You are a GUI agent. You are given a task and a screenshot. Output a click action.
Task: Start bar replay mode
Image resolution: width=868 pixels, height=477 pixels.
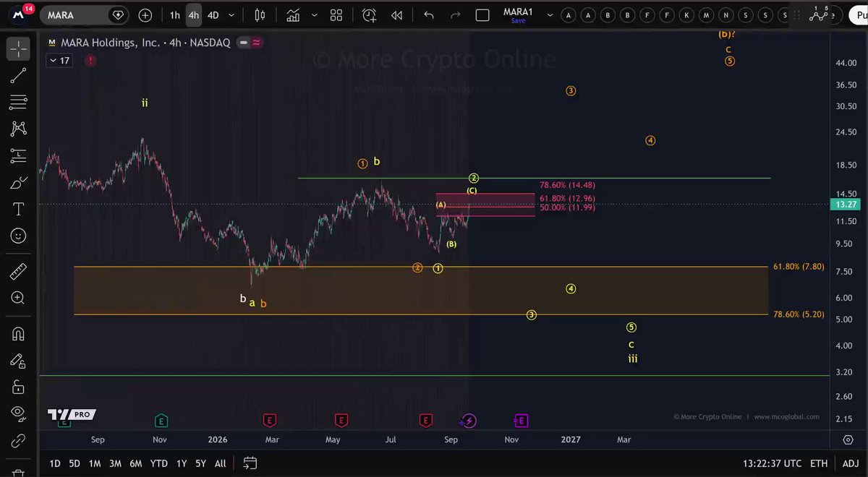(396, 15)
